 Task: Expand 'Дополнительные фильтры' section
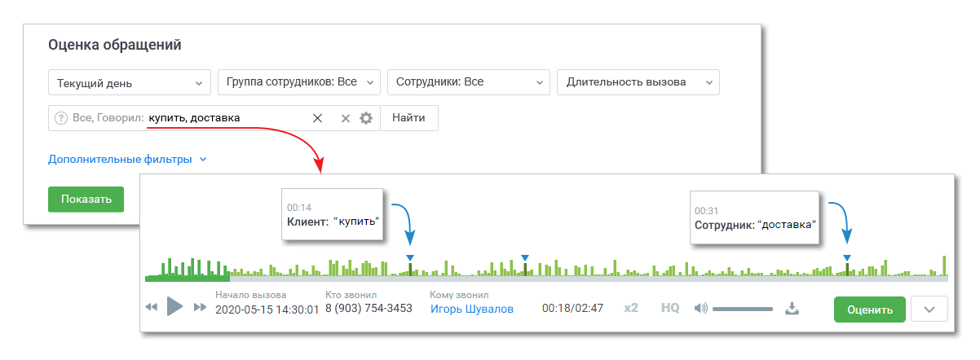pos(127,160)
